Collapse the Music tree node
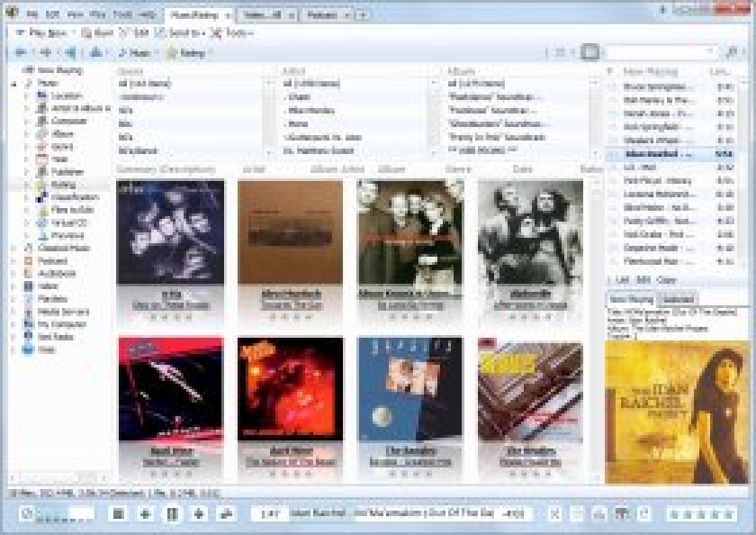Screen dimensions: 756x535 pos(13,84)
